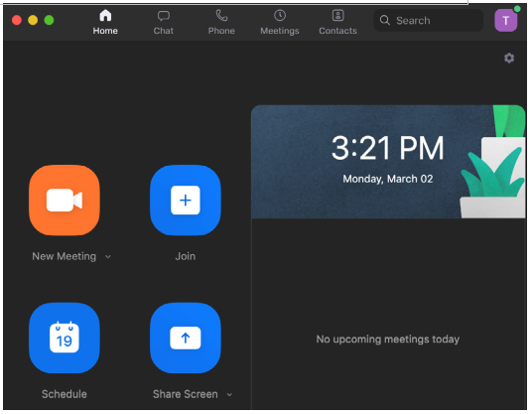
Task: Open the Chat tab
Action: 164,23
